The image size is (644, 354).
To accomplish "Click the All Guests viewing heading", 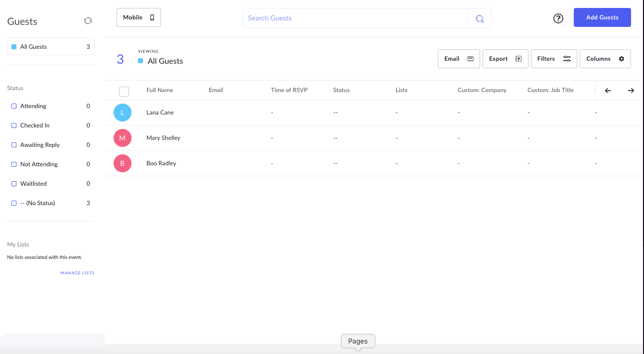I will [x=165, y=61].
